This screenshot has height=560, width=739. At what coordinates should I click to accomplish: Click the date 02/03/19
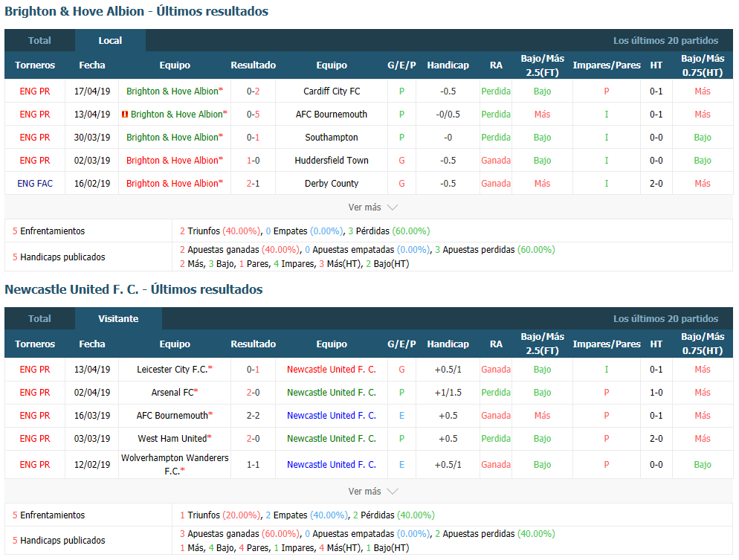tap(92, 161)
